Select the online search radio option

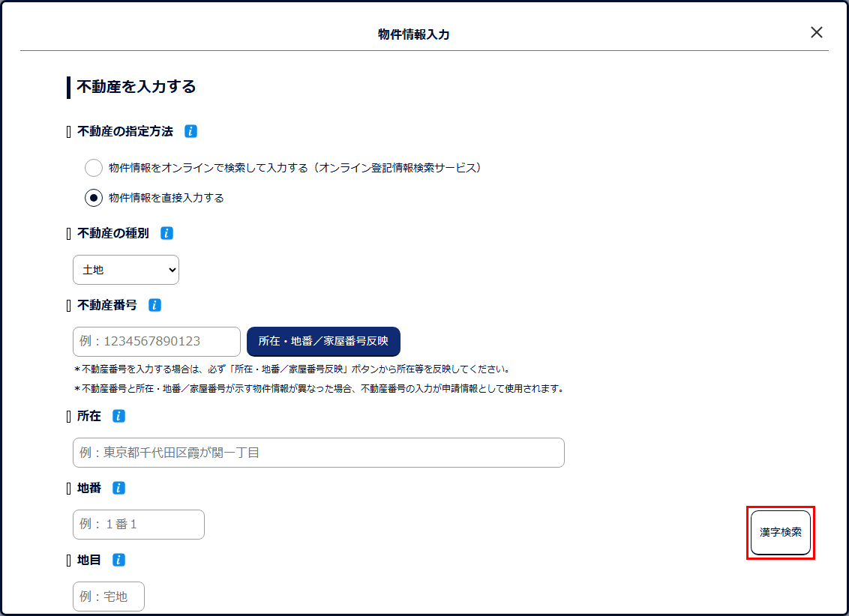(94, 168)
